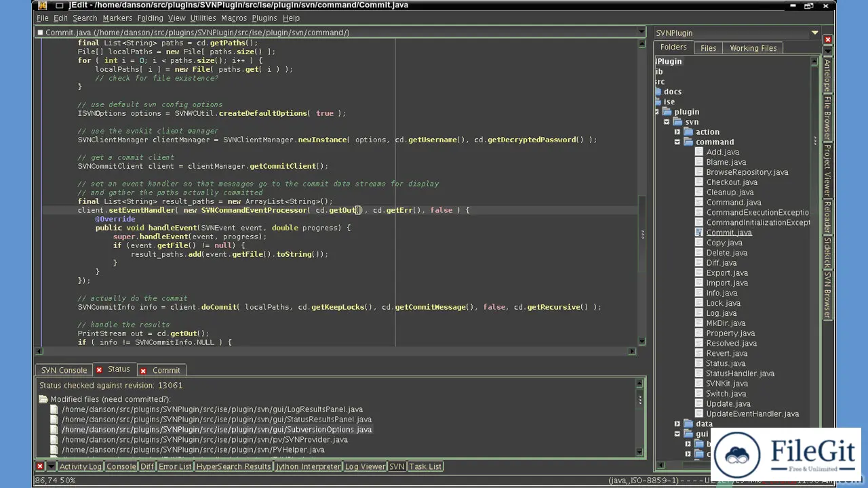Click the Commit.java open-file icon
Screen dimensions: 868x488
click(699, 232)
